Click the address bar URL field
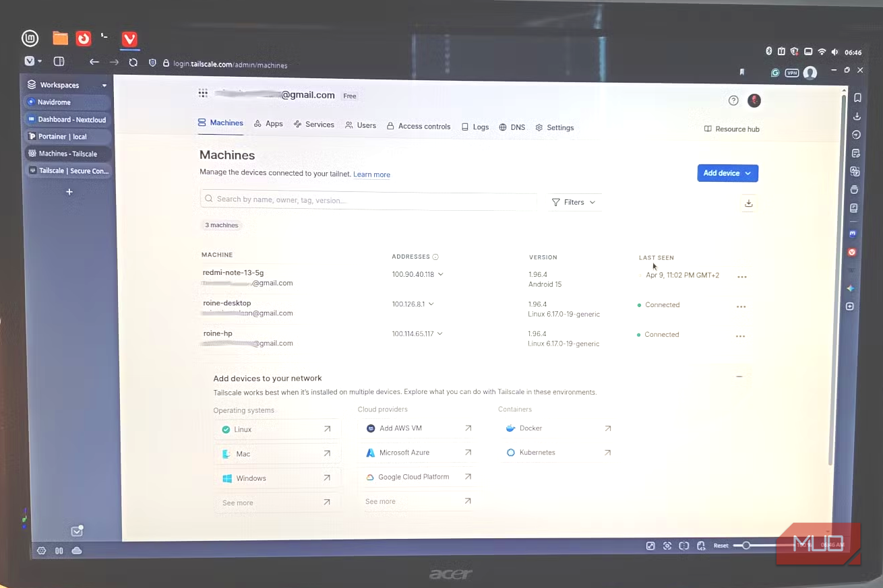 tap(230, 65)
